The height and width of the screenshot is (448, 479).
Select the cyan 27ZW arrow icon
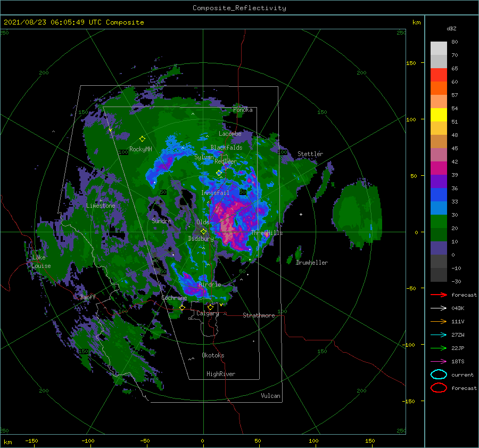click(x=439, y=335)
